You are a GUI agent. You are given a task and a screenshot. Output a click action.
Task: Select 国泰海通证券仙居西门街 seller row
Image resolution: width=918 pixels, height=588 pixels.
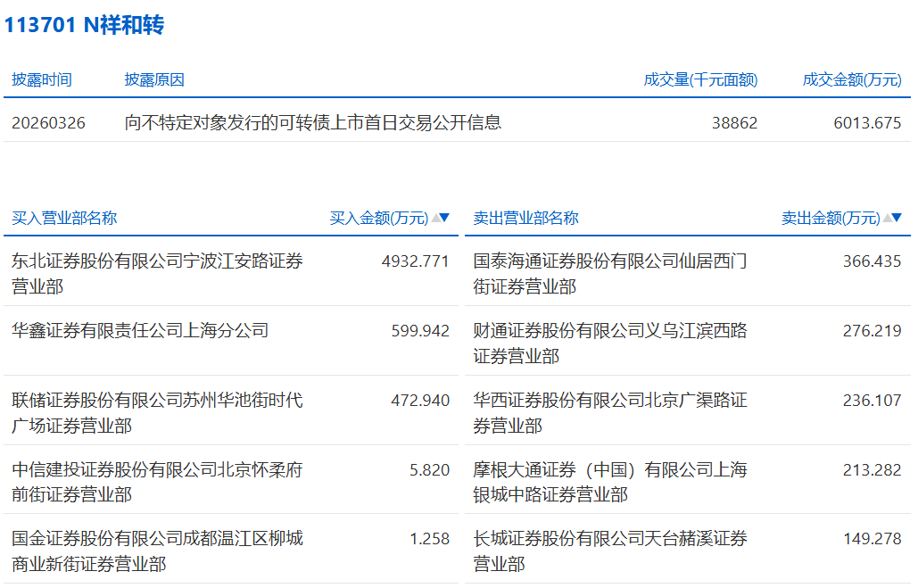tap(610, 273)
